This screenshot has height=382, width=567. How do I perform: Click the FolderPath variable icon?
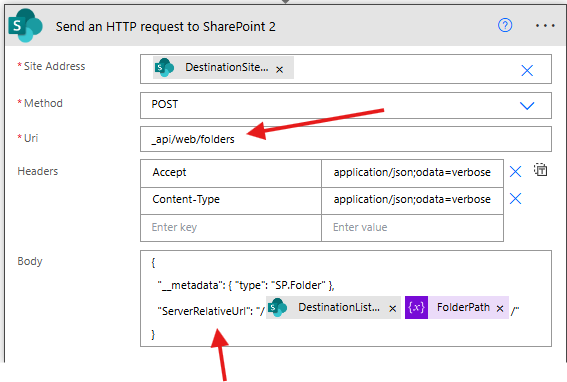tap(416, 307)
